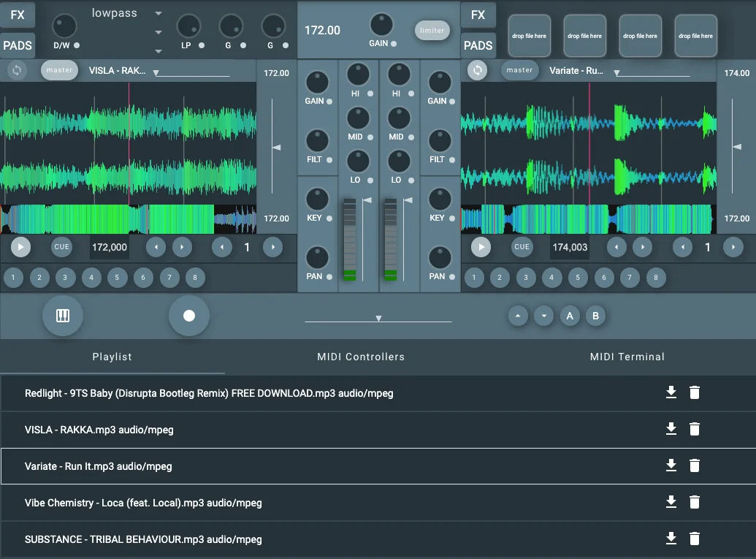Open the right deck PADS panel
This screenshot has height=559, width=756.
[478, 46]
